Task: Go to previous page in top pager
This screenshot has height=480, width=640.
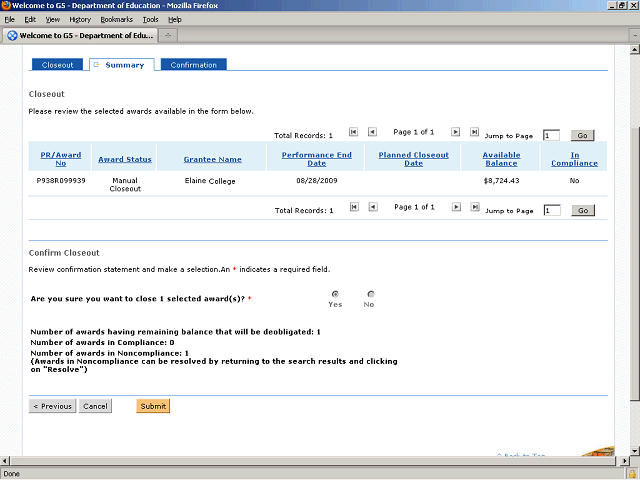Action: [x=372, y=132]
